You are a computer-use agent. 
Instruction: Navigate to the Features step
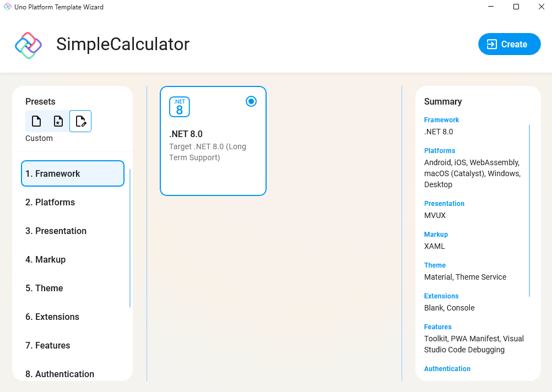[72, 345]
